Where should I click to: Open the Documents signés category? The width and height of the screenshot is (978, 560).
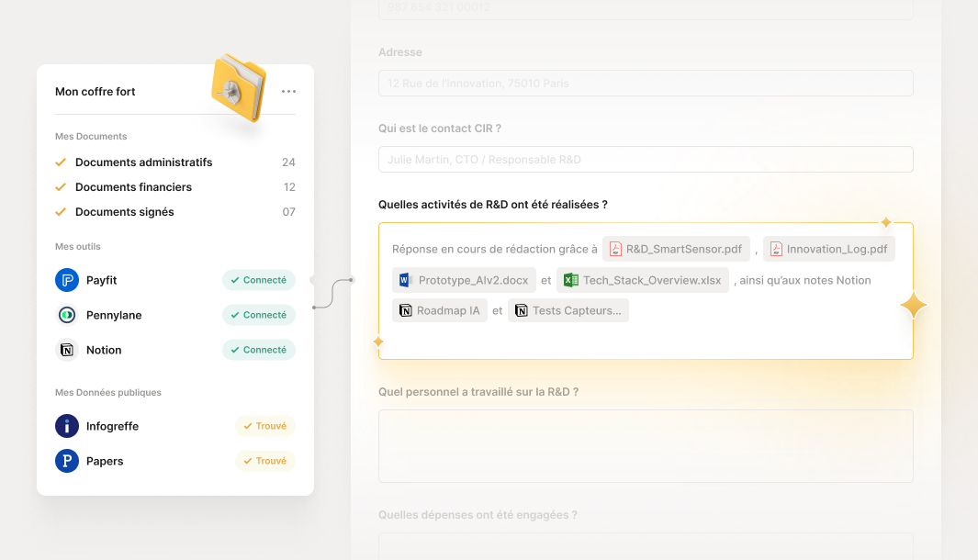click(175, 212)
